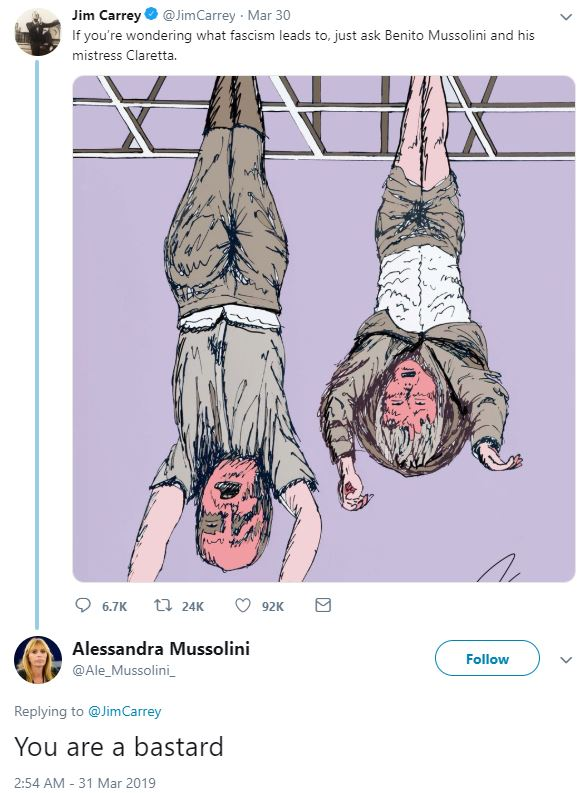Expand the chevron beside the Follow button
The height and width of the screenshot is (793, 584).
pyautogui.click(x=566, y=659)
